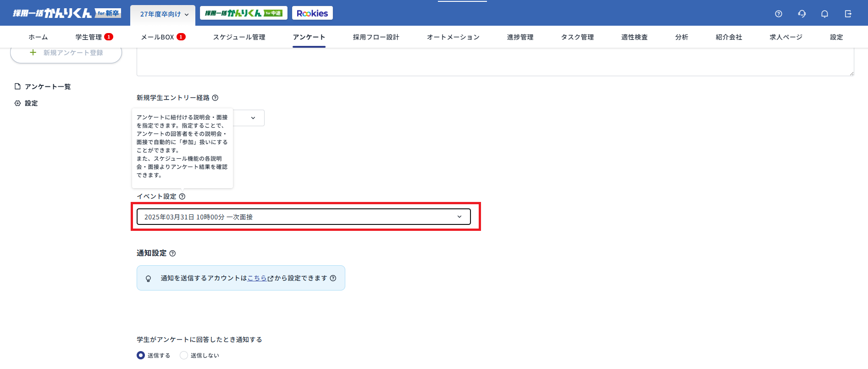Click the logout icon in the header

(x=848, y=14)
